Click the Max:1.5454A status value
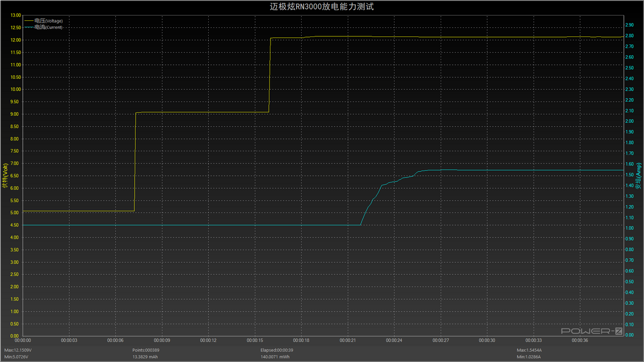 click(x=529, y=350)
